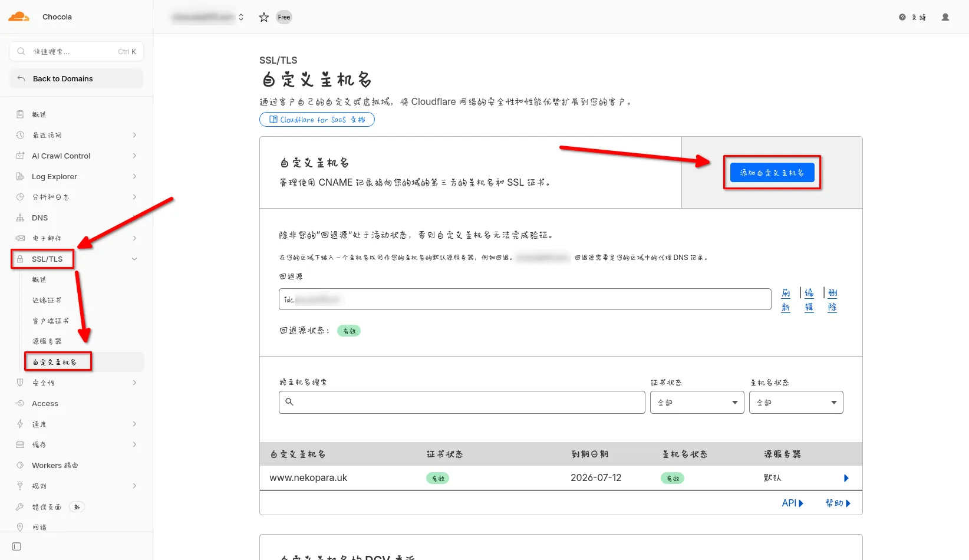Click the expiry date 2026-07-12

click(596, 478)
